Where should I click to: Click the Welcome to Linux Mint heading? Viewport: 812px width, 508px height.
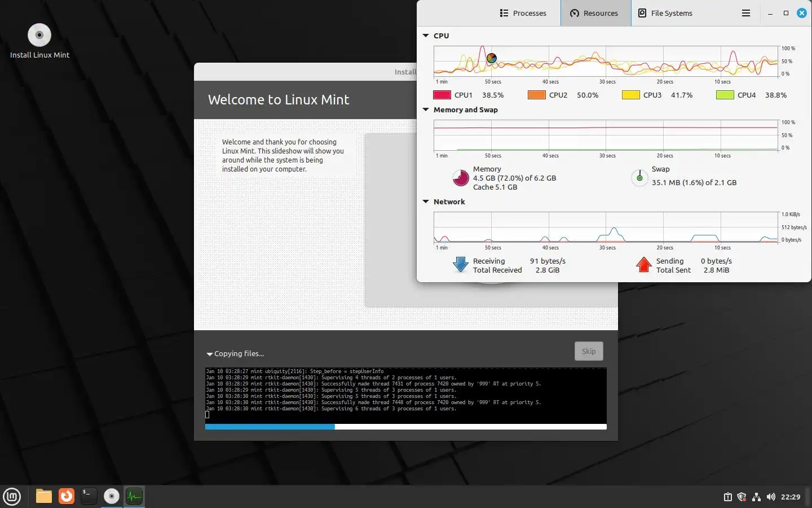pyautogui.click(x=279, y=99)
